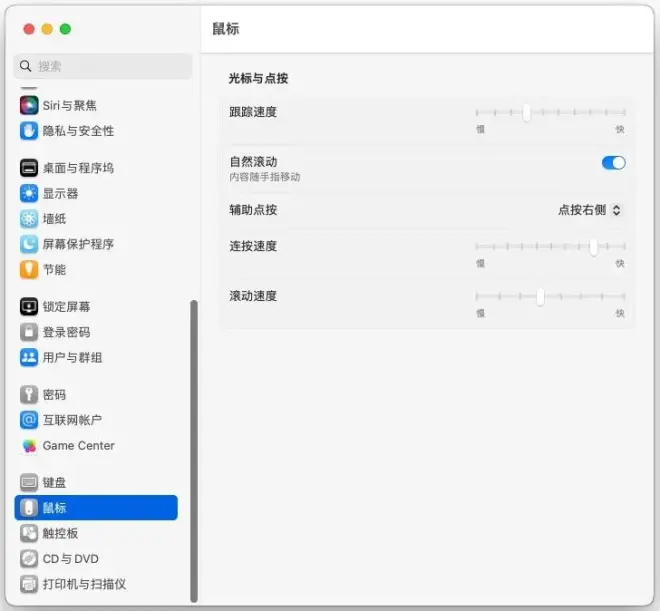Click the 屏幕保护程序 sidebar label
This screenshot has width=660, height=611.
coord(78,244)
